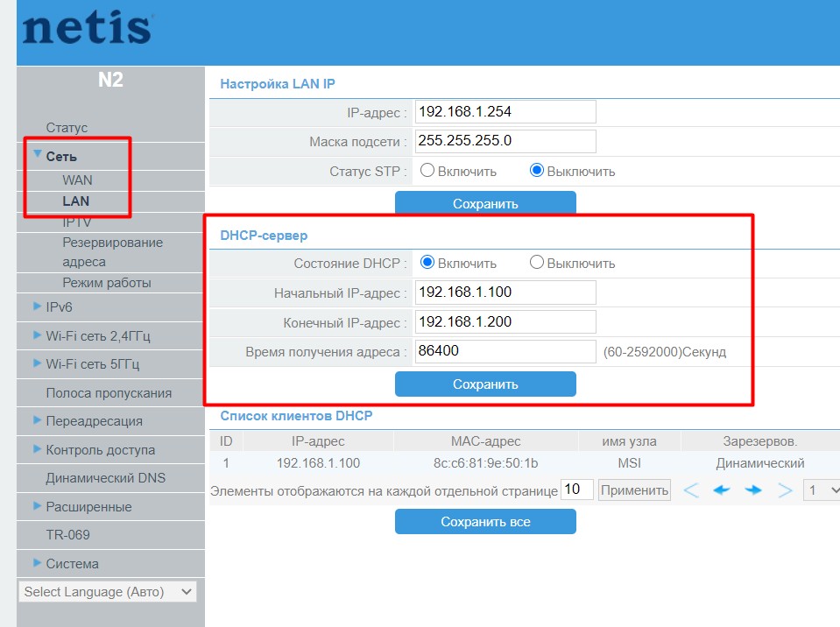Open the Статус menu item
Screen dimensions: 840x627
tap(67, 128)
